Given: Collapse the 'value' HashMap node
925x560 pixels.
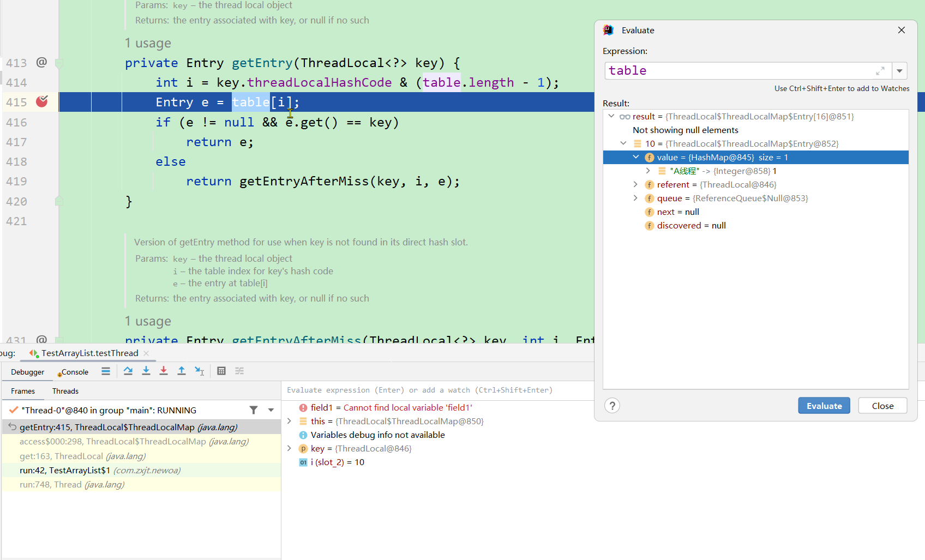Looking at the screenshot, I should point(636,157).
